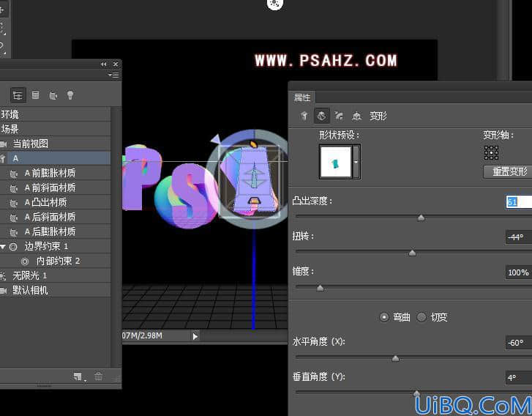Filter 3D panel by materials
This screenshot has width=532, height=416.
53,95
